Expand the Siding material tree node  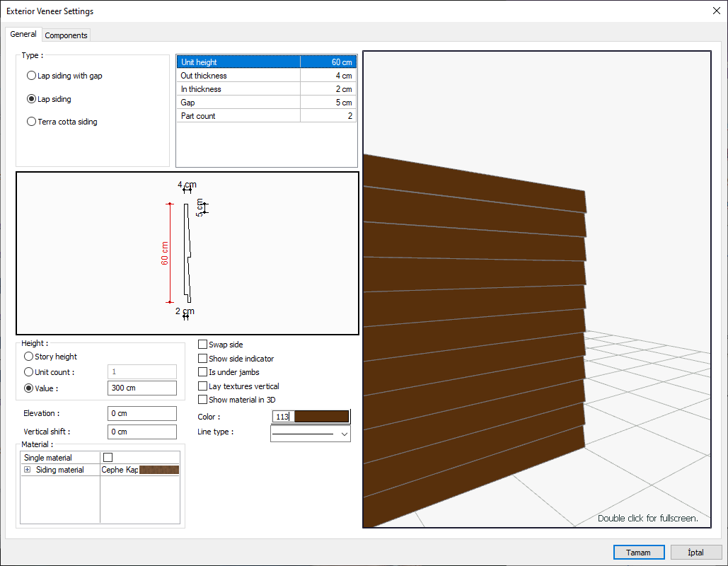28,470
